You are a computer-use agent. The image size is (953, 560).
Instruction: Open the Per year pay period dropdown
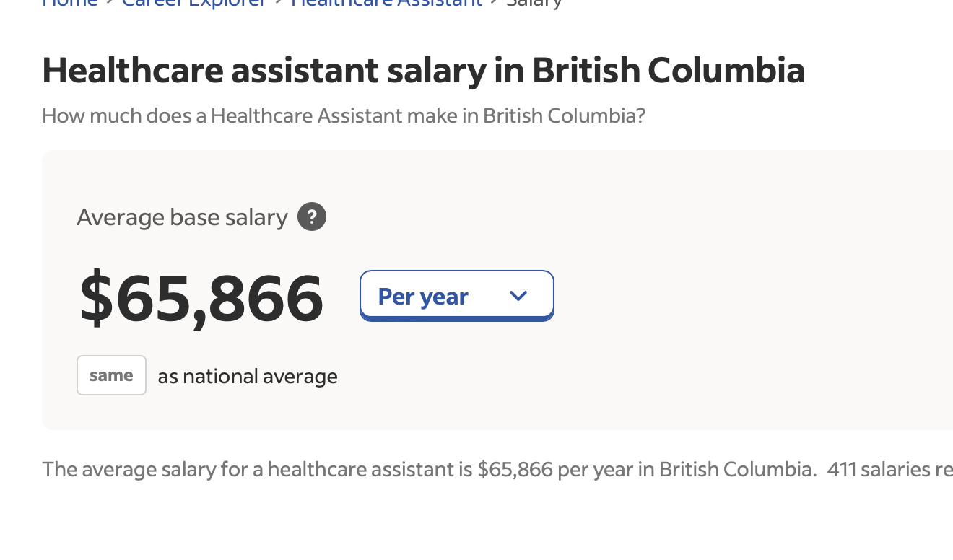click(456, 296)
